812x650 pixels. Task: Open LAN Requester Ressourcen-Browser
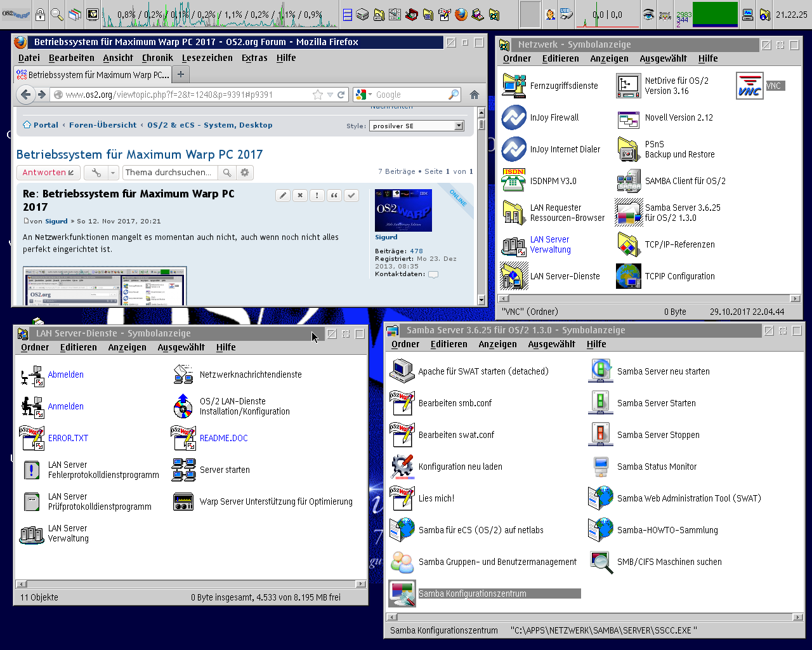[x=514, y=213]
